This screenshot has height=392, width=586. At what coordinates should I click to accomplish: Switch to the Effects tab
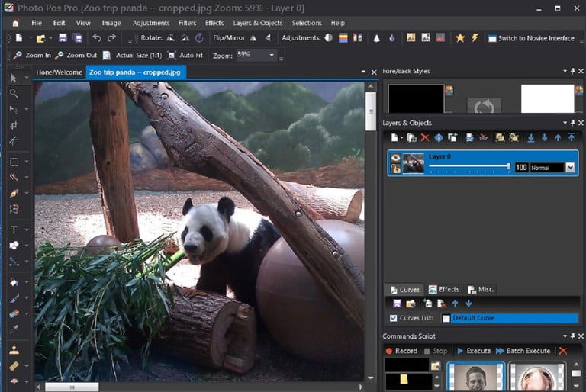[444, 289]
